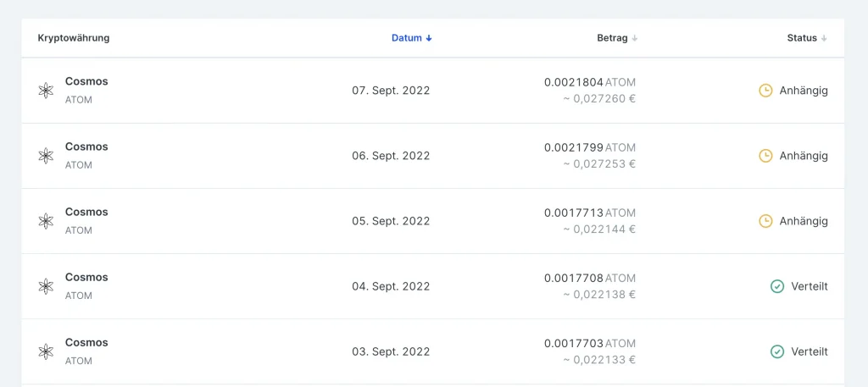This screenshot has height=387, width=868.
Task: Click the pending clock icon for 06. Sept.
Action: coord(765,156)
